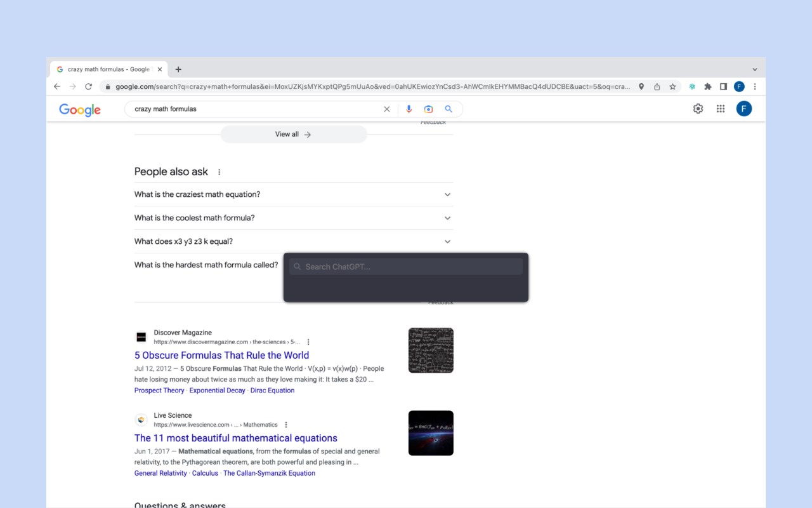
Task: Click the Search ChatGPT input field
Action: click(406, 267)
